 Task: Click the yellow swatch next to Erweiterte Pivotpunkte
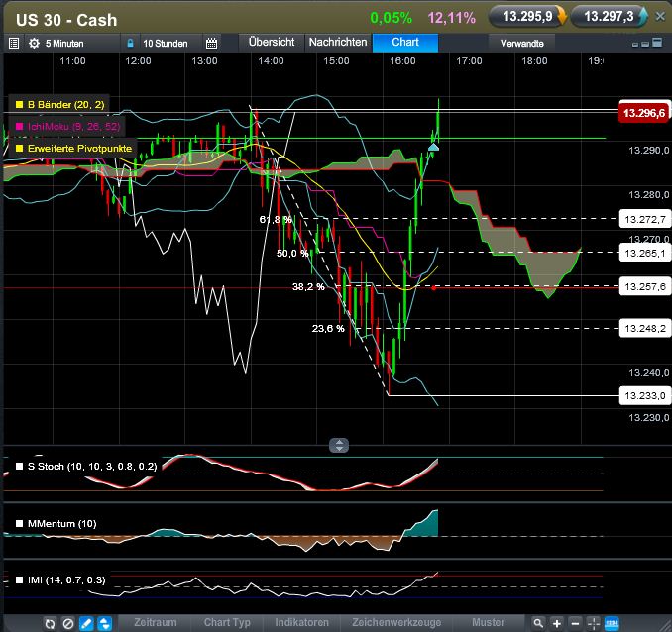(19, 149)
